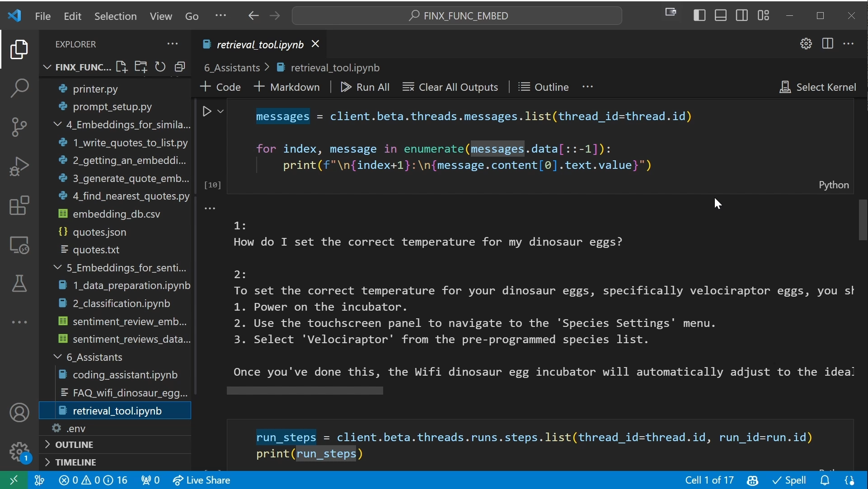Create a new file in FINX_FUNC_EMBED
The height and width of the screenshot is (489, 868).
pyautogui.click(x=121, y=67)
